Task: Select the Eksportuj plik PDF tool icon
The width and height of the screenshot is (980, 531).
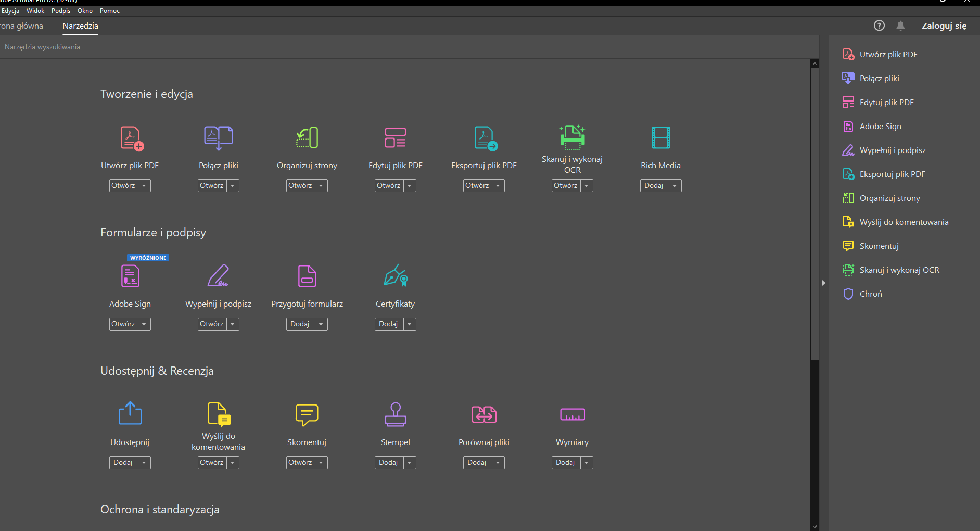Action: pyautogui.click(x=486, y=138)
